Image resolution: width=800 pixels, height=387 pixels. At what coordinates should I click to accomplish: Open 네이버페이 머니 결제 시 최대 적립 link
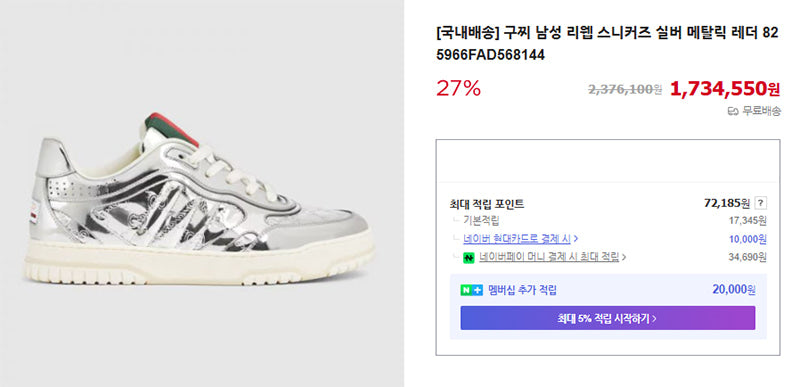(549, 257)
